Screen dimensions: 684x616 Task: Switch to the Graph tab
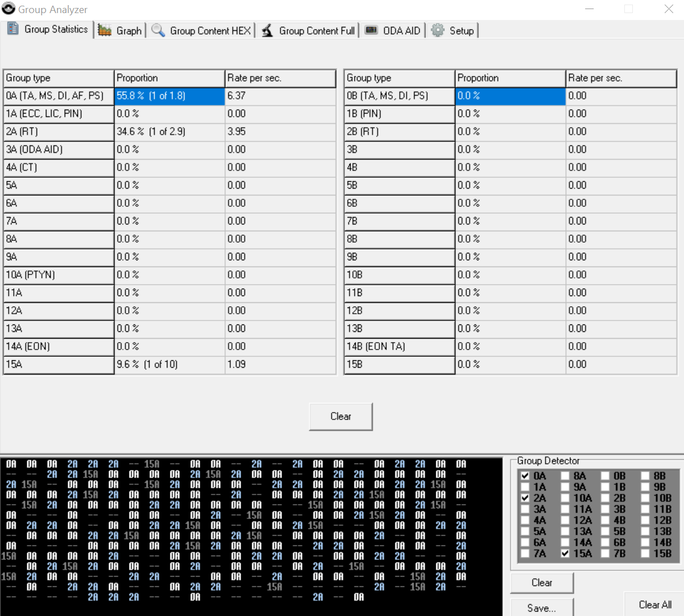(128, 31)
